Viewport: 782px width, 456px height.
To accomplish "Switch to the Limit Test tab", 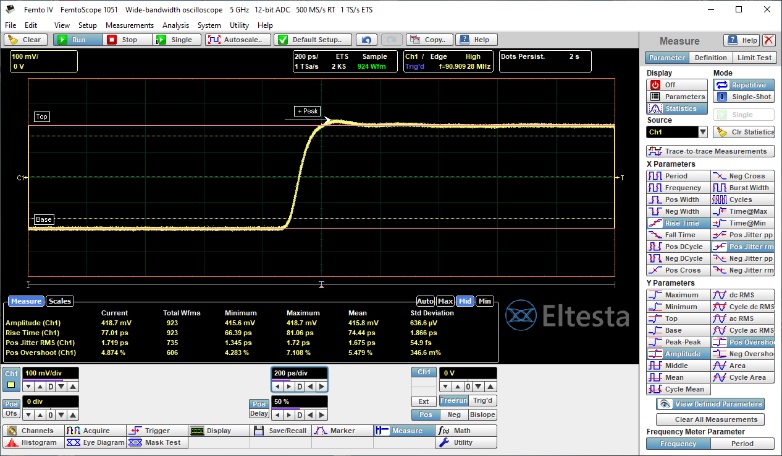I will pos(753,58).
